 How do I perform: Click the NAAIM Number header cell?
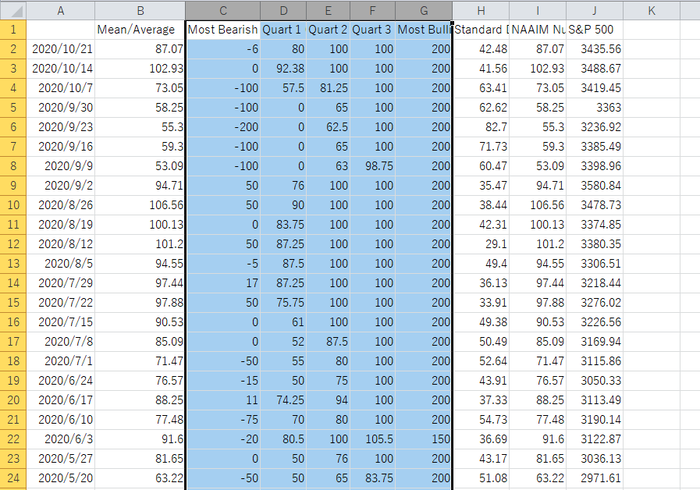(x=538, y=29)
